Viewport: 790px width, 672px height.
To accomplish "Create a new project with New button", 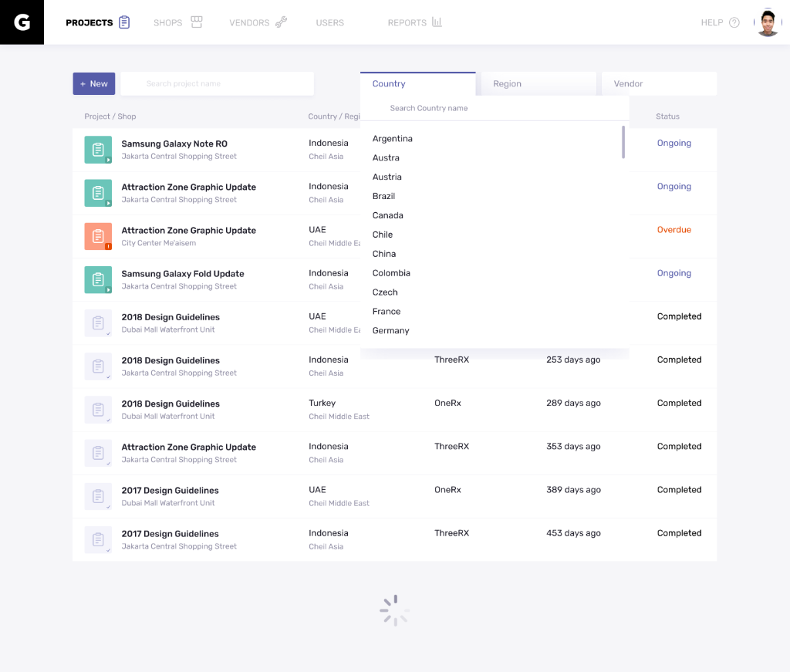I will coord(93,83).
